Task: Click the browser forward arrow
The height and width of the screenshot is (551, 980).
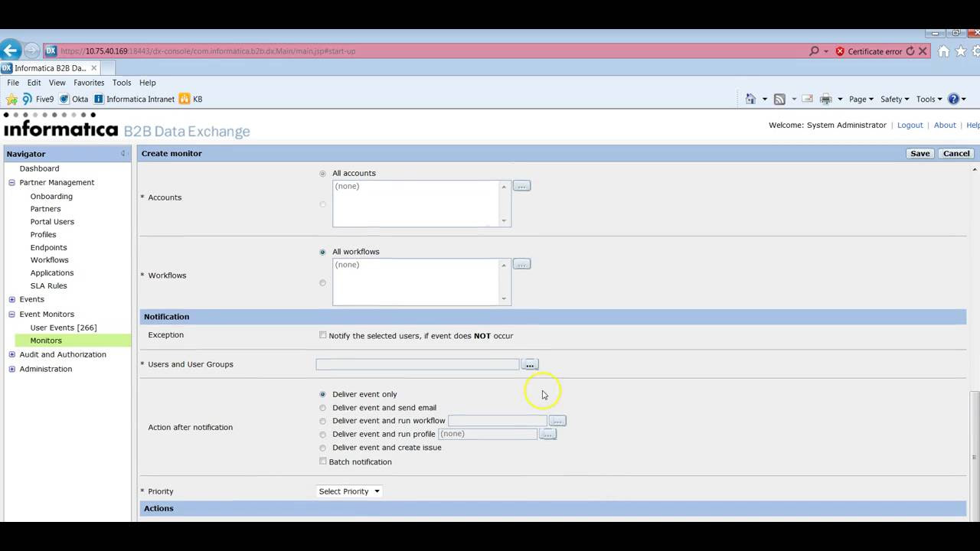Action: click(31, 51)
